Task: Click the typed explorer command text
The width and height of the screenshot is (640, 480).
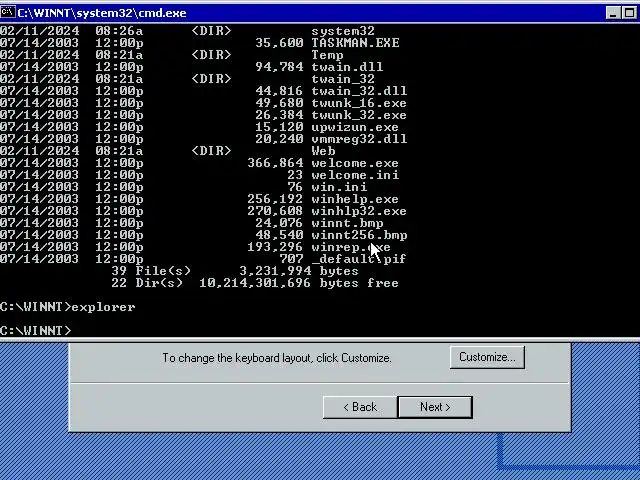Action: pos(103,307)
